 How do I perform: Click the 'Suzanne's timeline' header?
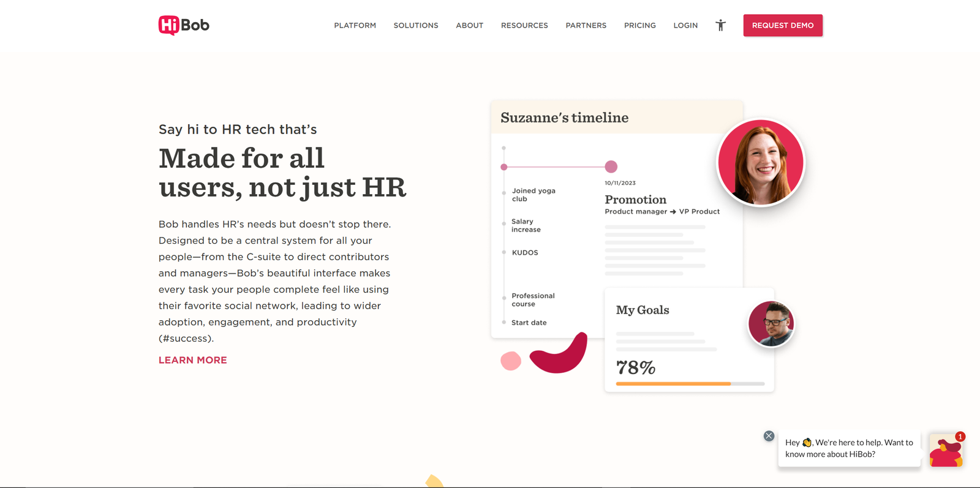(x=564, y=118)
